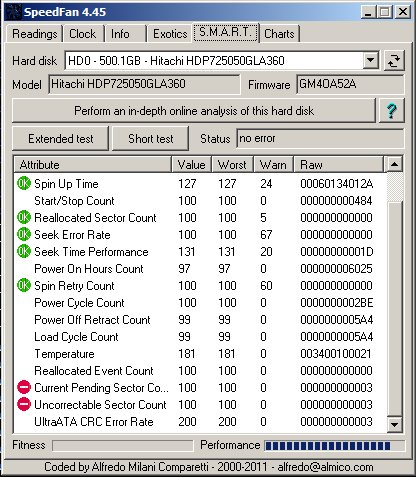The image size is (416, 477).
Task: Select the Load Cycle Count row
Action: point(201,337)
